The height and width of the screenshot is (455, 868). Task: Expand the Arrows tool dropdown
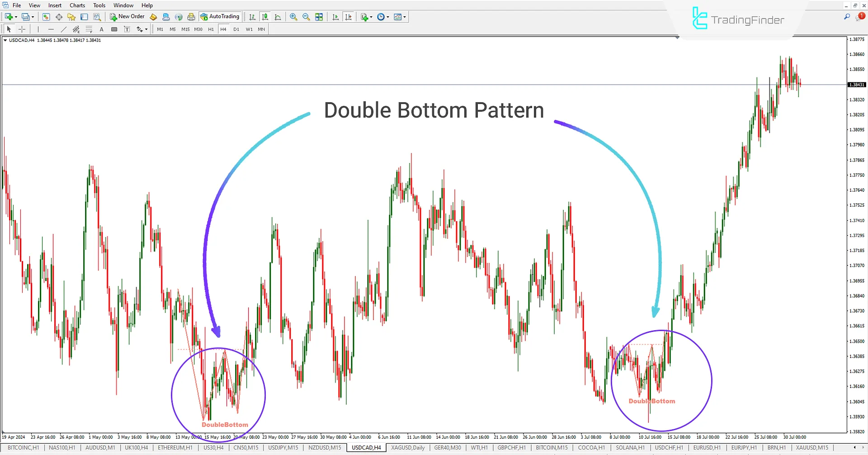146,29
